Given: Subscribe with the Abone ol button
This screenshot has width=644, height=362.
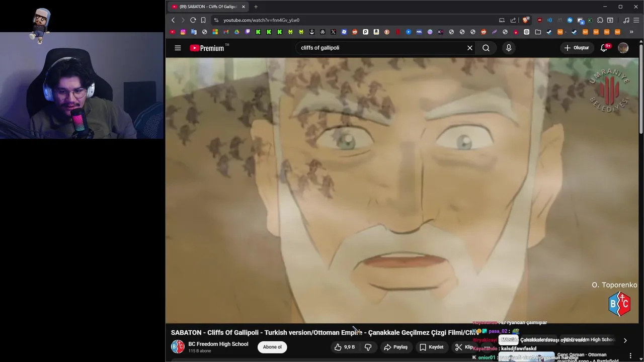Looking at the screenshot, I should coord(272,347).
